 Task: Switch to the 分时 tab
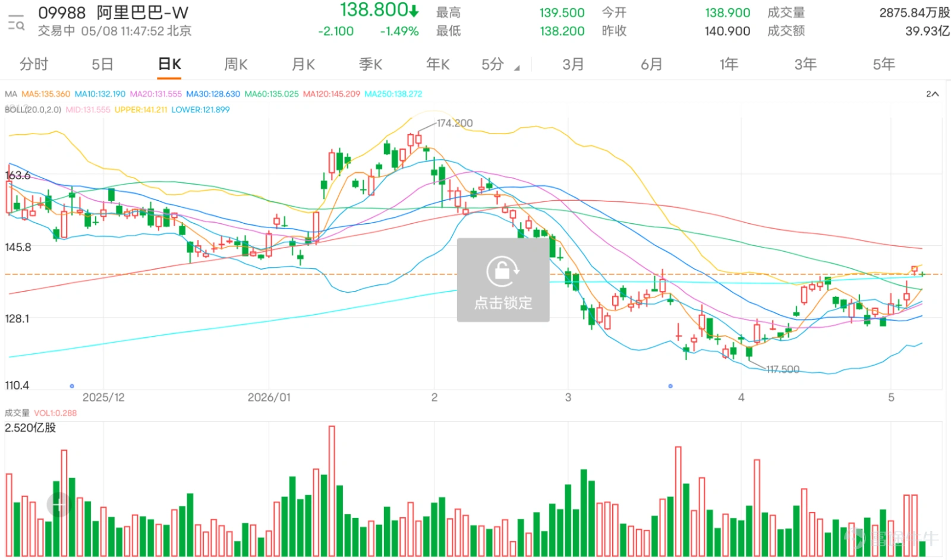click(34, 64)
